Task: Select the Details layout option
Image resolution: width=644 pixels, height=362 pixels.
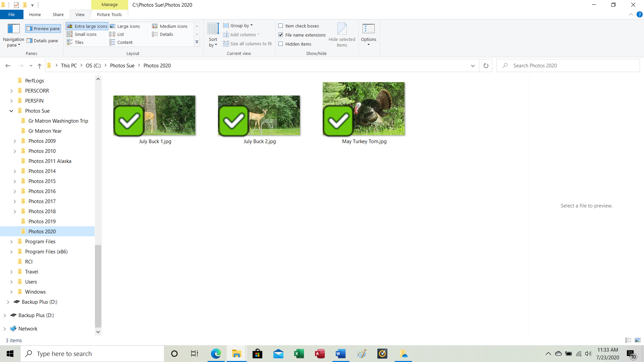Action: coord(163,34)
